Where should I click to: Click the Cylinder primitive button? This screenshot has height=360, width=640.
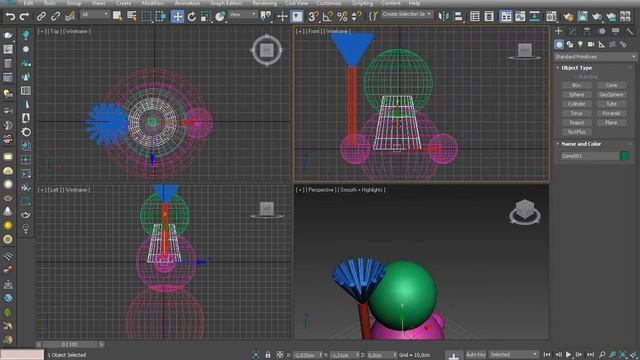click(x=576, y=104)
